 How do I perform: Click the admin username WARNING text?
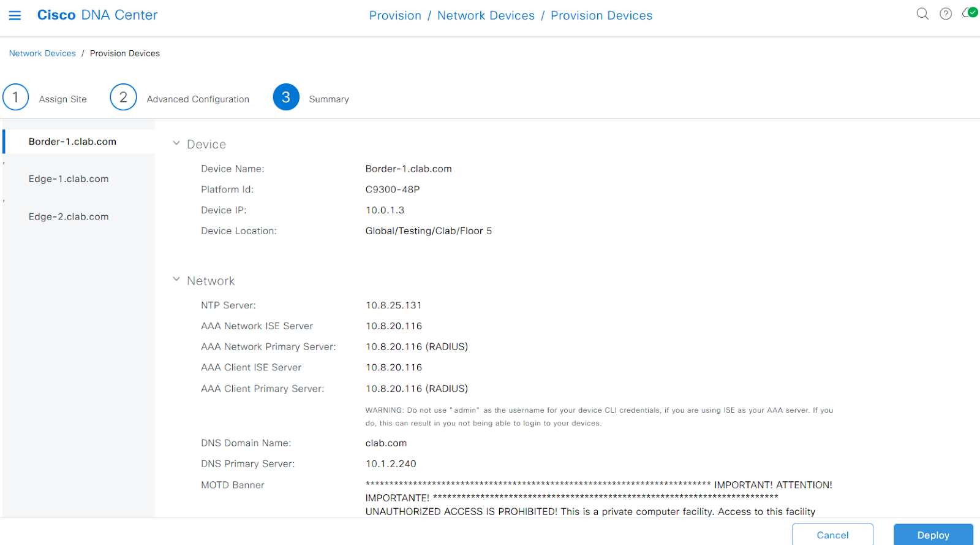(x=599, y=417)
